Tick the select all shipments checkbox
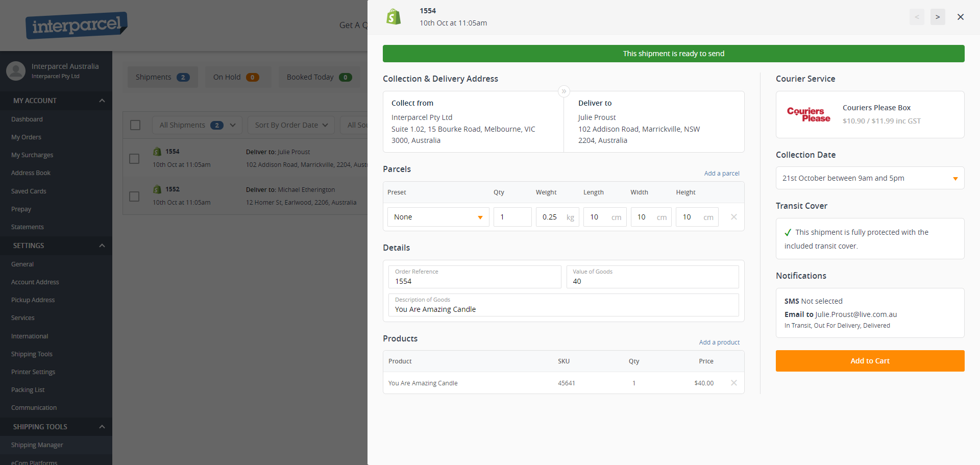The height and width of the screenshot is (465, 980). coord(135,125)
